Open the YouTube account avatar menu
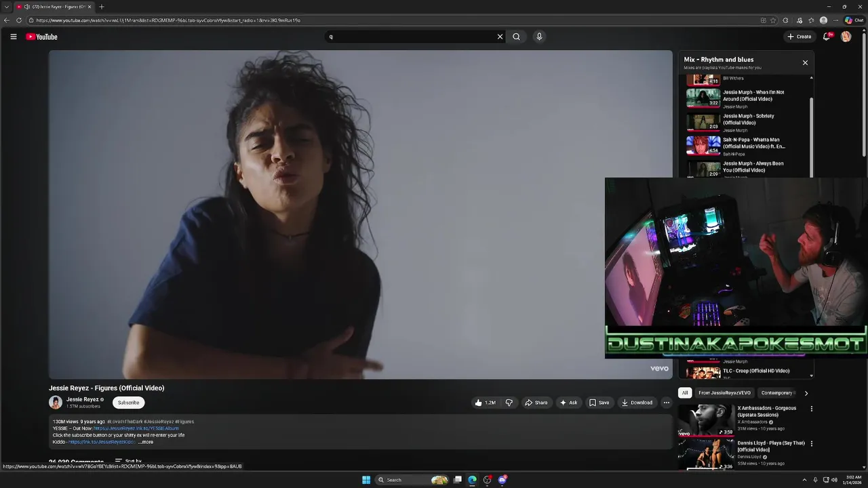Viewport: 868px width, 488px height. 846,37
